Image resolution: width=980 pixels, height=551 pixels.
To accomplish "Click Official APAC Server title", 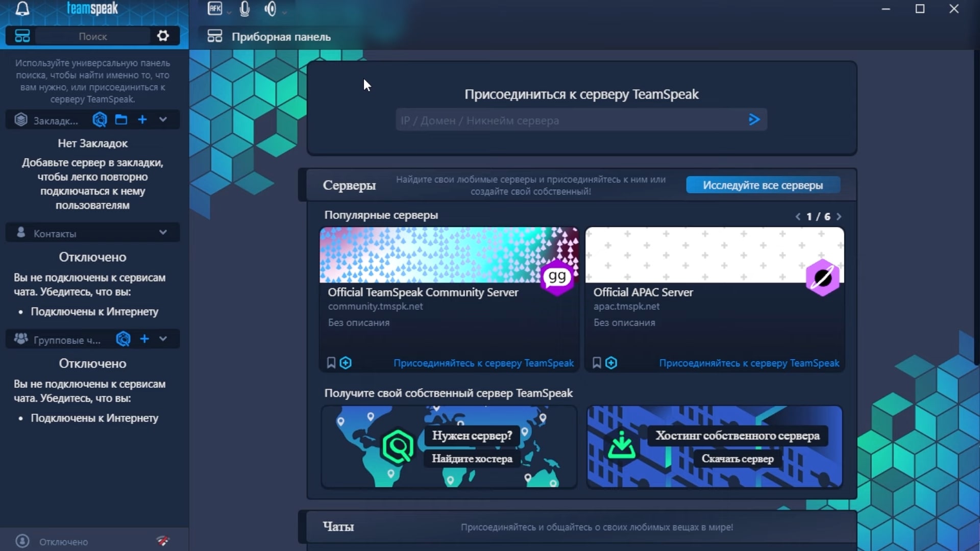I will tap(643, 292).
